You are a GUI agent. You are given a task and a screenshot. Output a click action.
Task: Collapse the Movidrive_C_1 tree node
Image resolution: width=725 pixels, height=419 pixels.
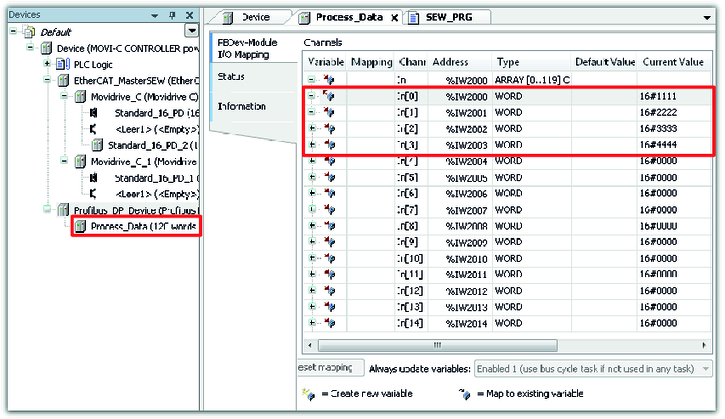64,161
